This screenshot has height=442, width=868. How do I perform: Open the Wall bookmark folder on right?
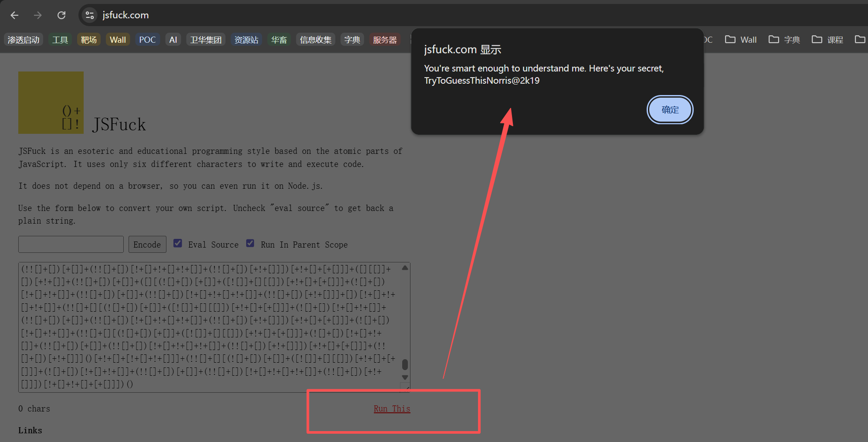pyautogui.click(x=741, y=40)
